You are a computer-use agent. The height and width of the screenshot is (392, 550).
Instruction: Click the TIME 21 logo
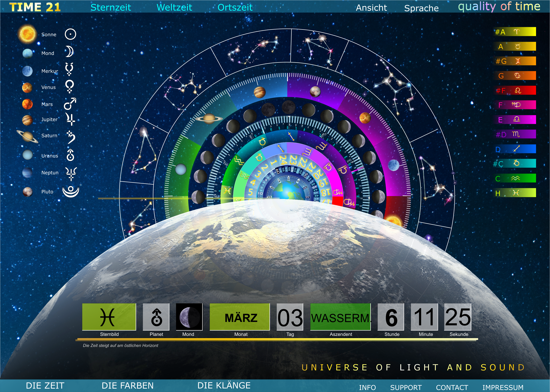[x=35, y=7]
